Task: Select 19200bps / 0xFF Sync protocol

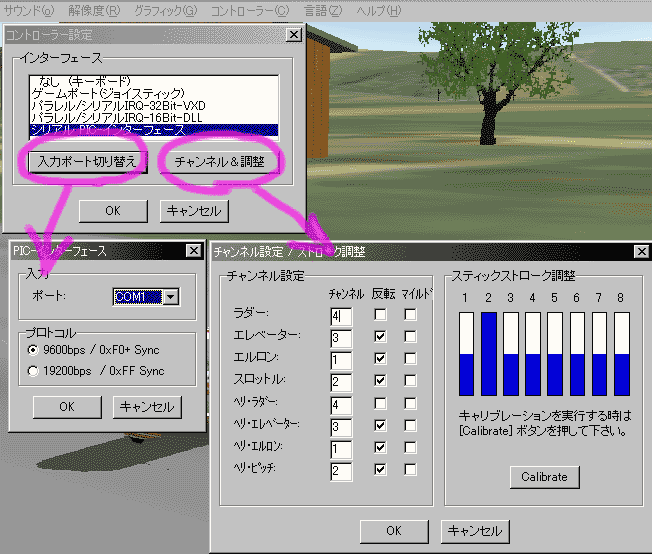Action: tap(36, 371)
